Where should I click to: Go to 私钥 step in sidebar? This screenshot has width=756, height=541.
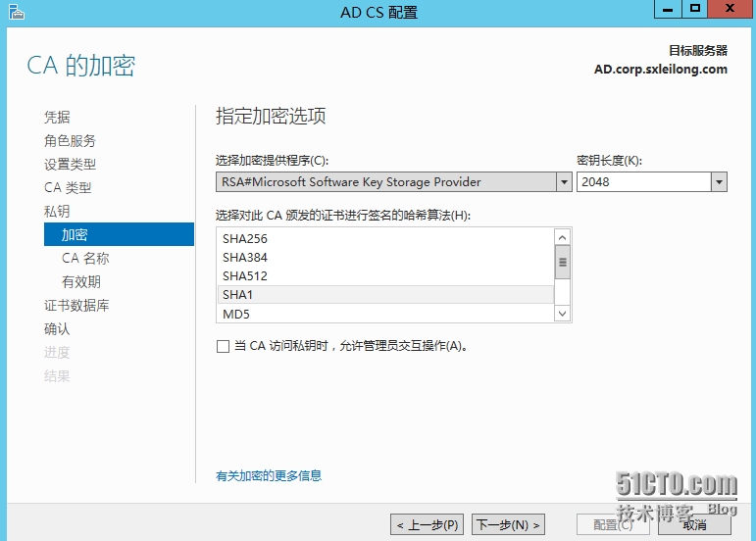pyautogui.click(x=57, y=211)
